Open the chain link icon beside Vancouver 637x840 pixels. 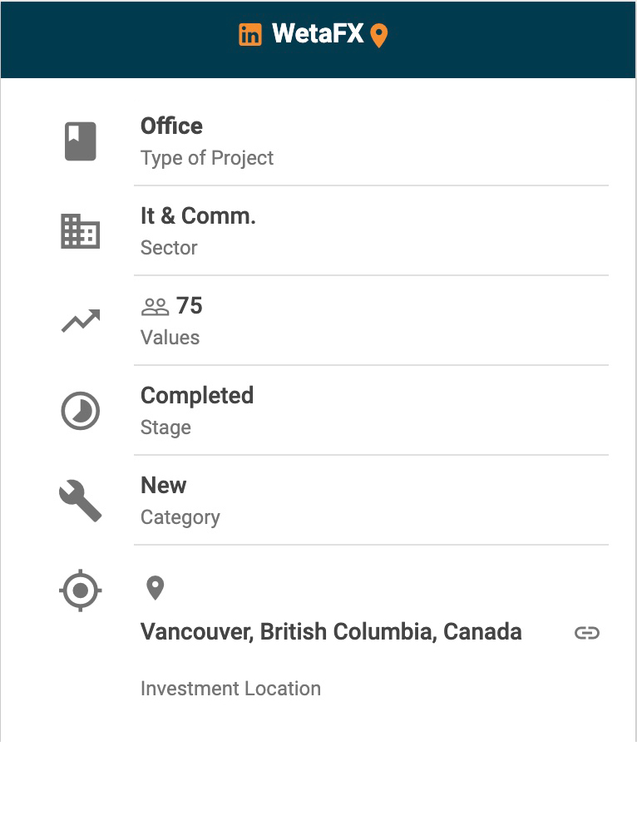click(587, 633)
